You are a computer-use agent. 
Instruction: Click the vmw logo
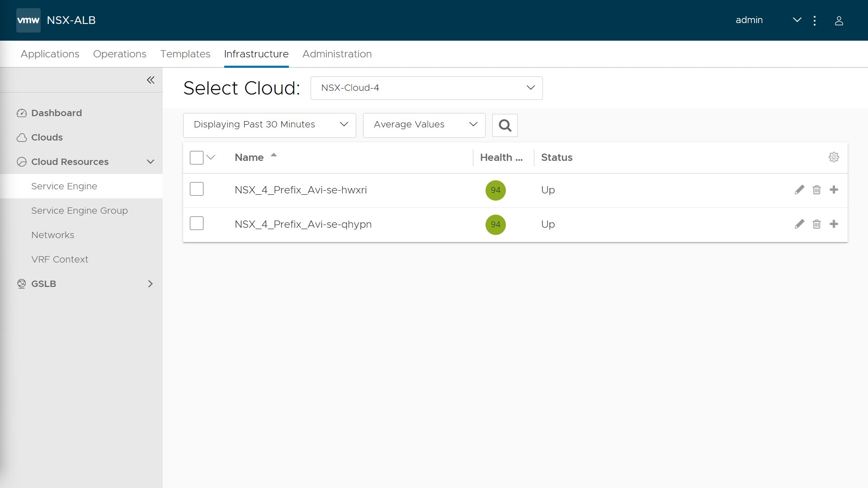(x=28, y=20)
